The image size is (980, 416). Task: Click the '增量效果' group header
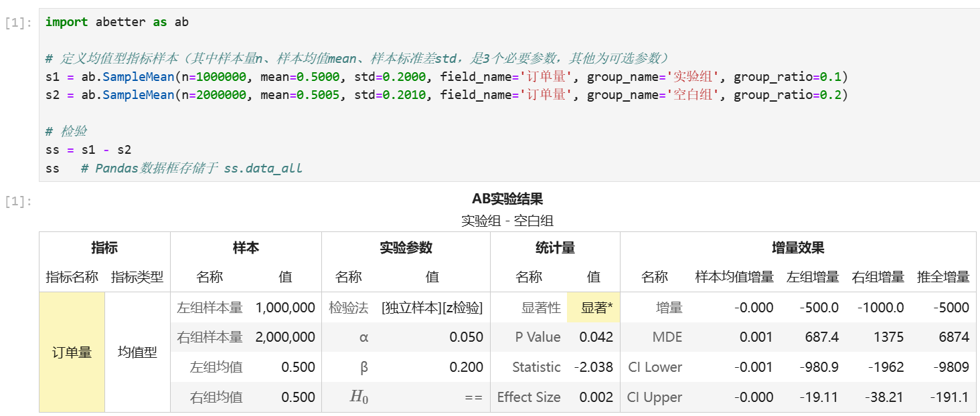pos(798,247)
